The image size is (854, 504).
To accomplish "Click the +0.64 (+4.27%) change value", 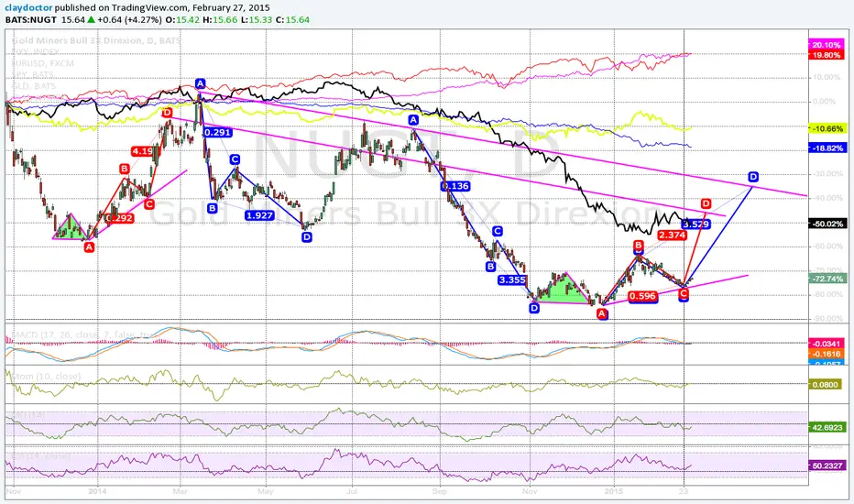I will (x=129, y=19).
